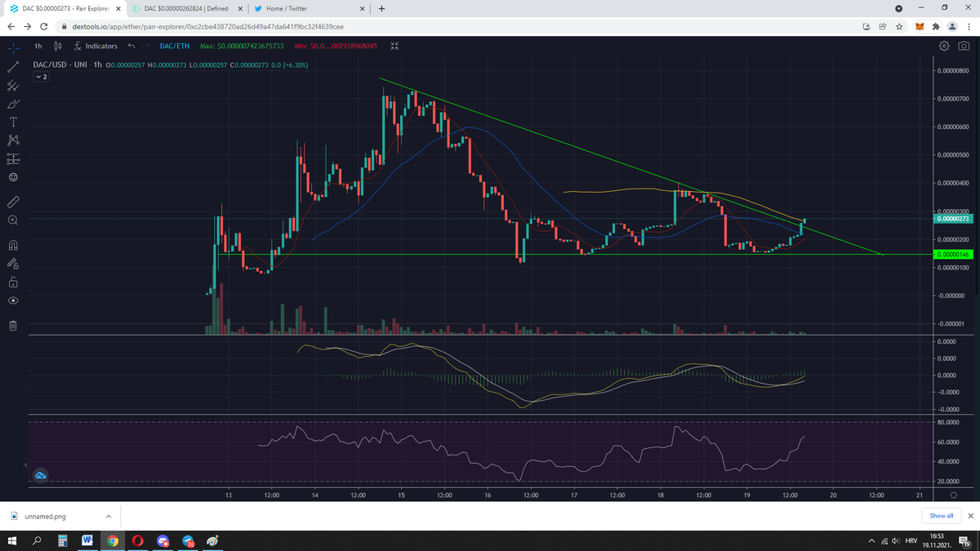Open the Chrome extensions puzzle menu
Image resolution: width=980 pixels, height=551 pixels.
[935, 26]
